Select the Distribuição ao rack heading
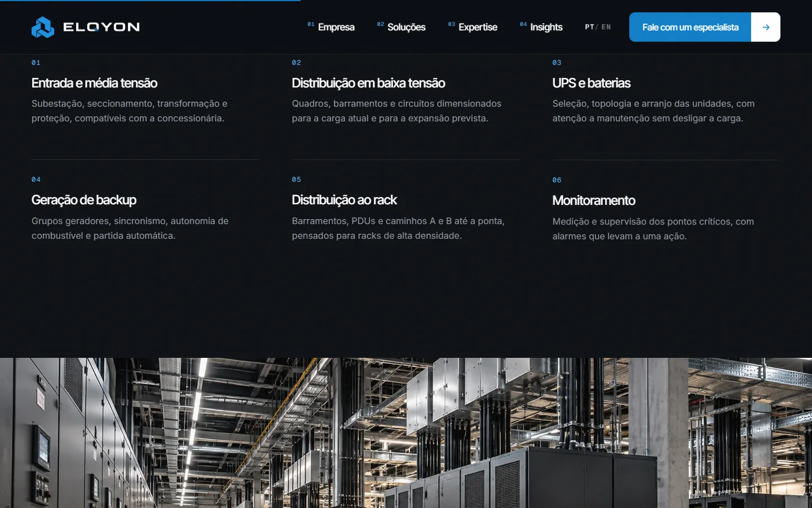Screen dimensions: 812x508 (345, 200)
